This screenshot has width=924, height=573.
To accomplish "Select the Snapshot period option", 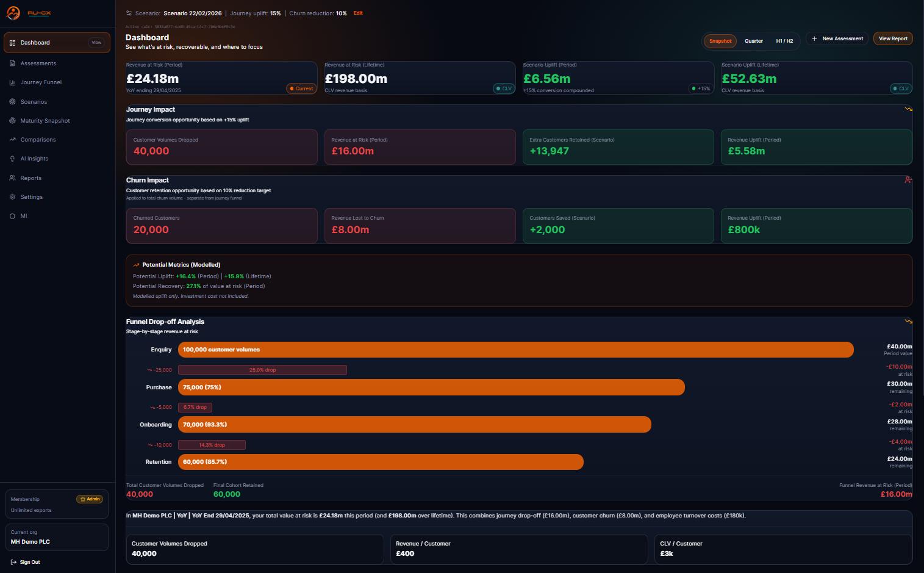I will pos(720,41).
